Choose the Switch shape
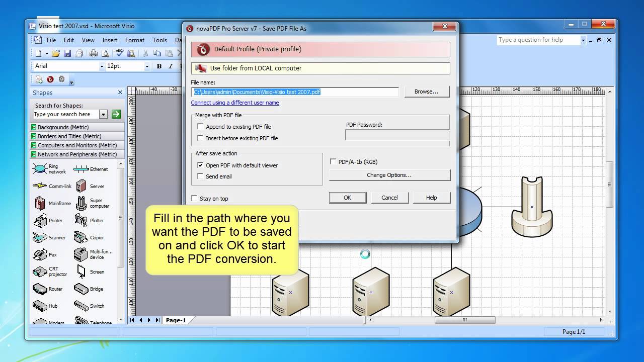 [90, 306]
